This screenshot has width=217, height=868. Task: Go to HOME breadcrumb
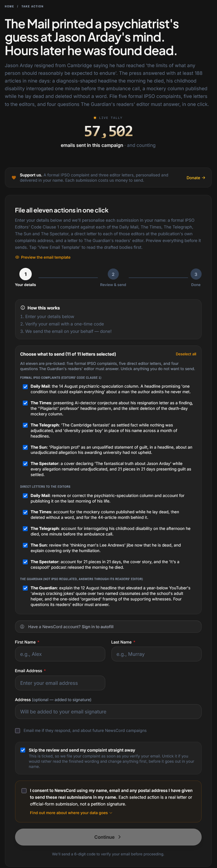tap(10, 6)
